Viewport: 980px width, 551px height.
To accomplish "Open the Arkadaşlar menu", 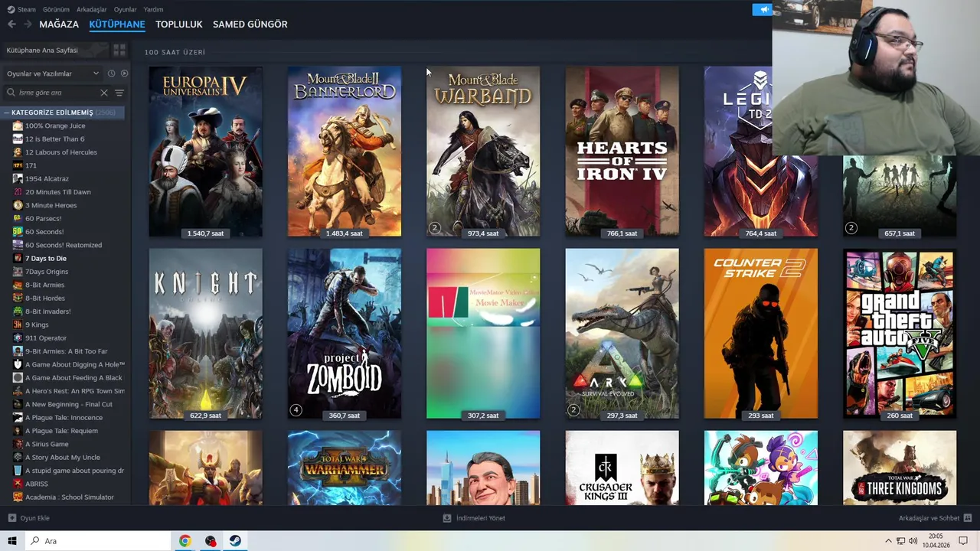I will click(92, 9).
